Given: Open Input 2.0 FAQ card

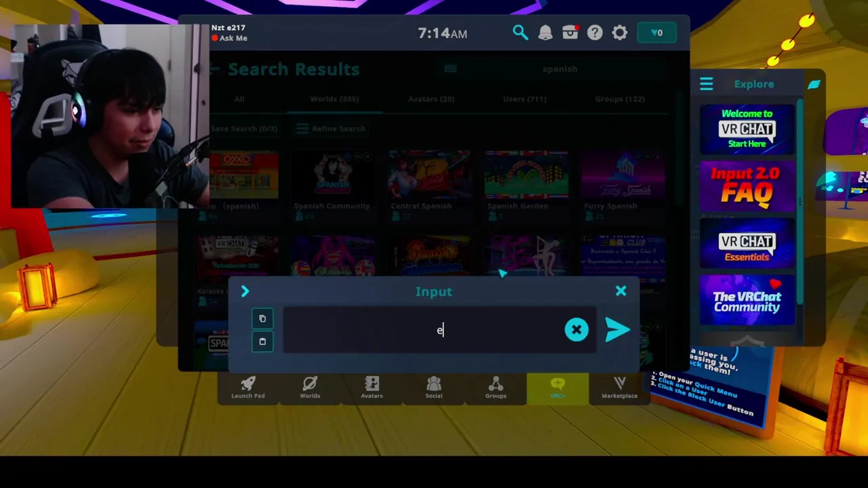Looking at the screenshot, I should [747, 186].
